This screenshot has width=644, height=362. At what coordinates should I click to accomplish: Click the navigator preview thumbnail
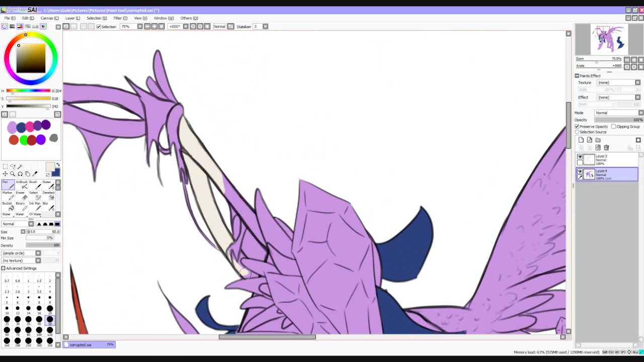point(609,39)
